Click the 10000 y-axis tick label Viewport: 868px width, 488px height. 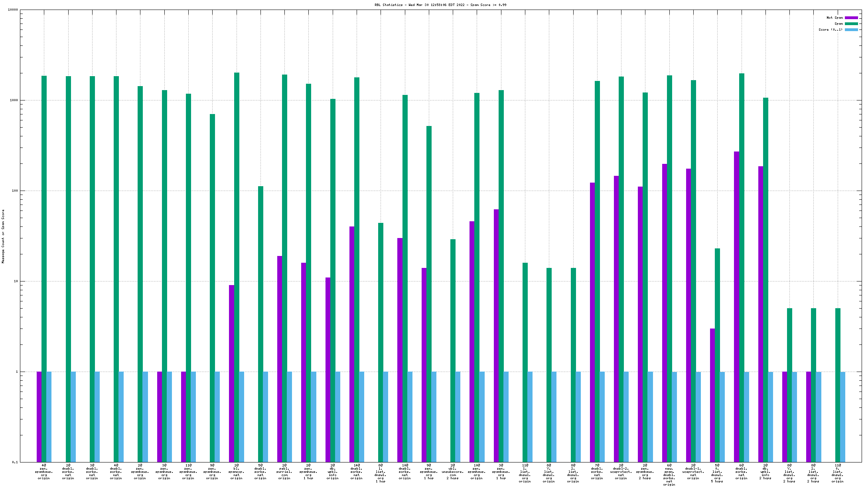[x=13, y=10]
